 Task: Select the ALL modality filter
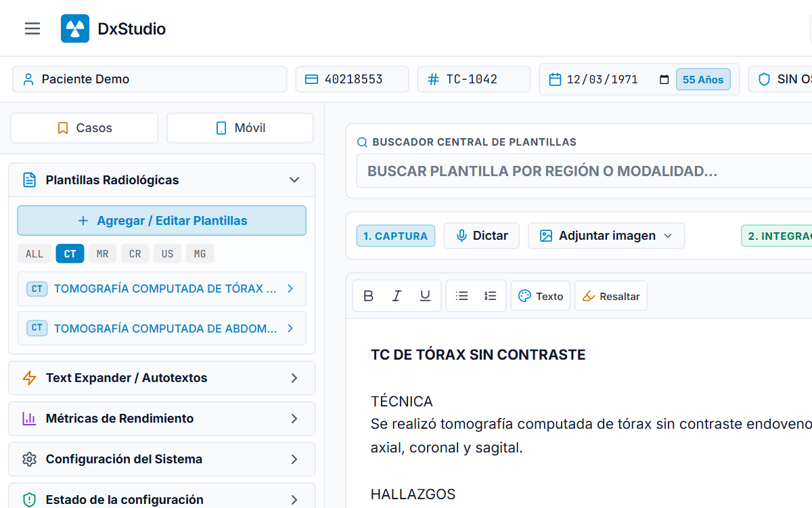click(35, 254)
